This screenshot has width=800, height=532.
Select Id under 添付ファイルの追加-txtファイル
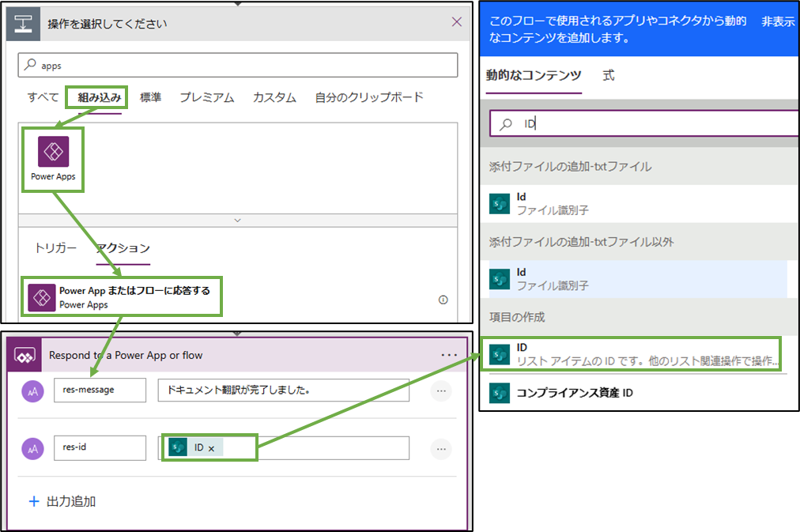coord(638,203)
